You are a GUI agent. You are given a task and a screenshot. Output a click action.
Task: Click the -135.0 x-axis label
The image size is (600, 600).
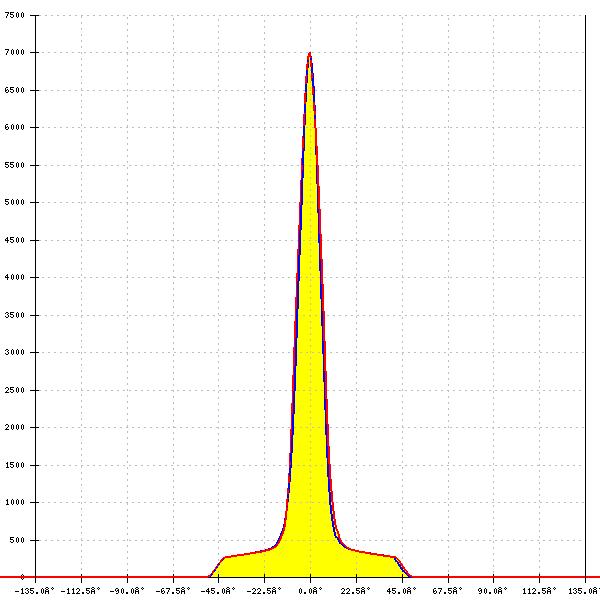coord(35,591)
